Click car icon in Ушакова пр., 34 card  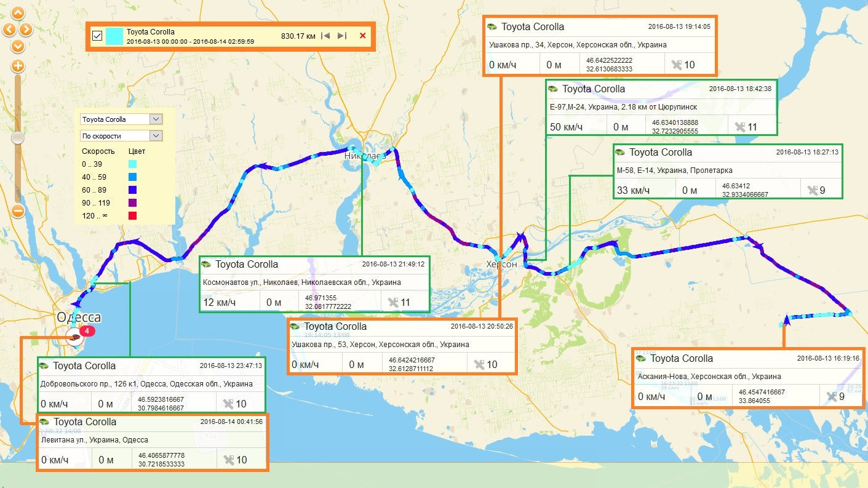(x=492, y=27)
